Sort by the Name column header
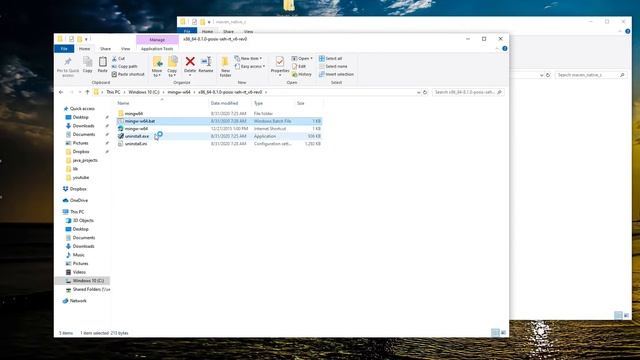Image resolution: width=640 pixels, height=360 pixels. [x=123, y=103]
